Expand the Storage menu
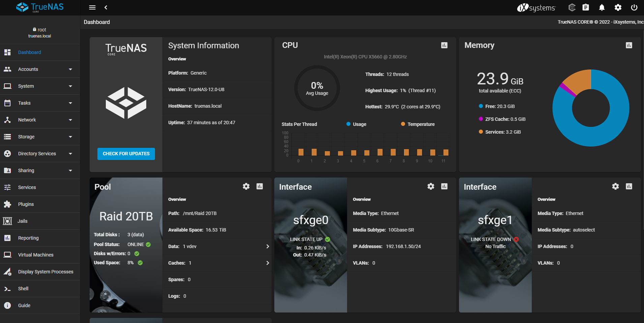644x323 pixels. [x=40, y=137]
